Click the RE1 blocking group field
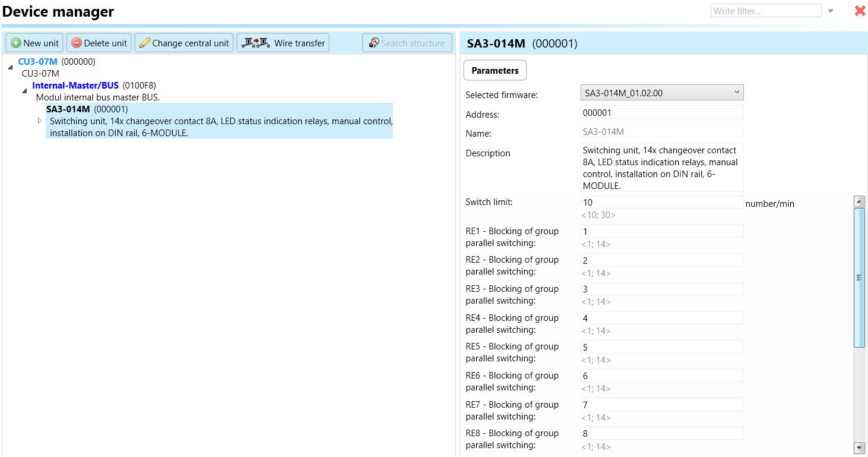The image size is (868, 457). [661, 231]
